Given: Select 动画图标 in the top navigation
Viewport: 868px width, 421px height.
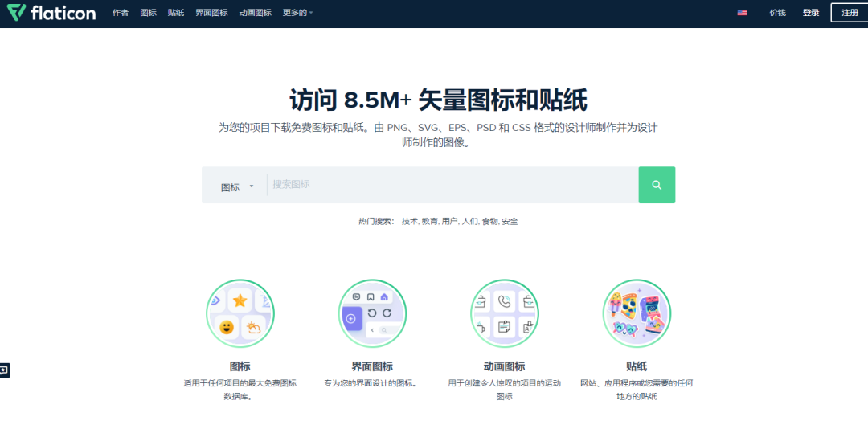Looking at the screenshot, I should coord(255,13).
